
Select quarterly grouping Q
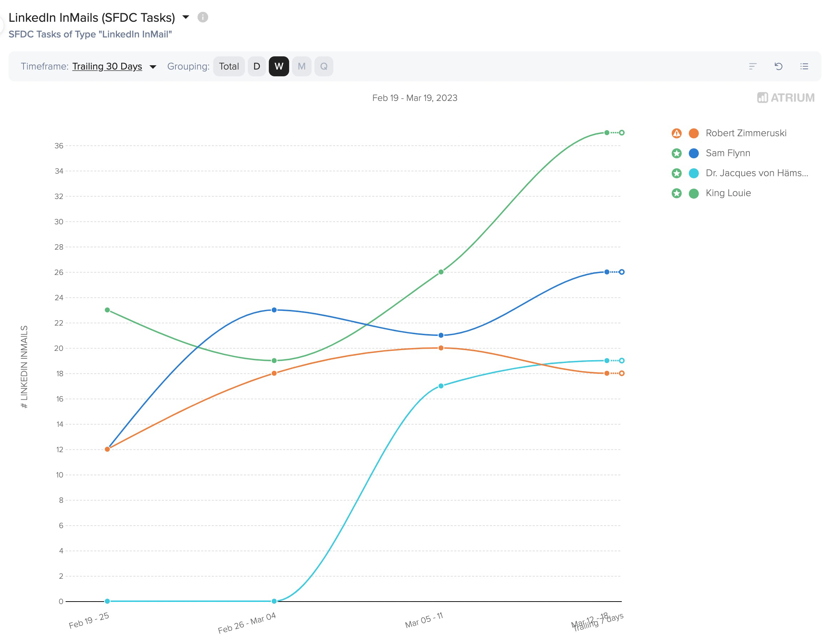pyautogui.click(x=323, y=67)
